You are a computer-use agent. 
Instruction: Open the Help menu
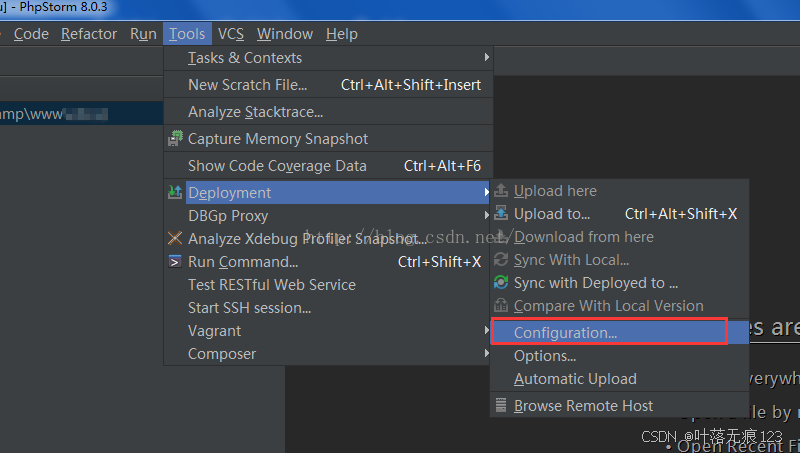click(x=342, y=34)
